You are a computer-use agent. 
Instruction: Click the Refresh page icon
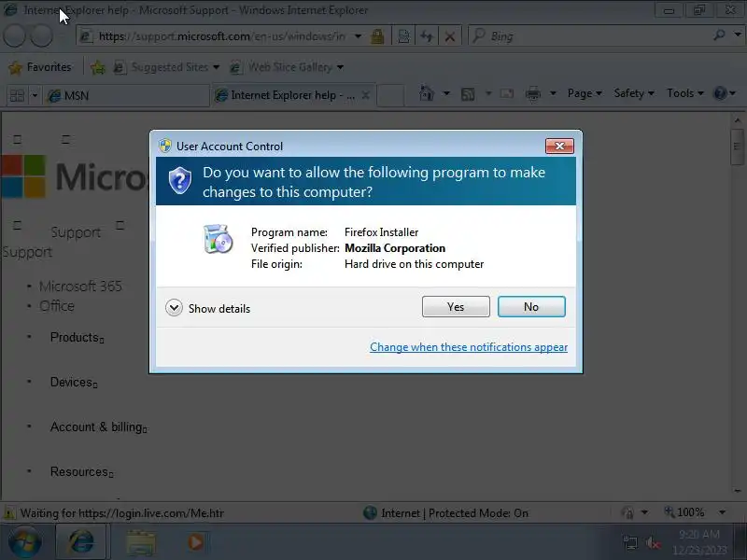[x=427, y=36]
